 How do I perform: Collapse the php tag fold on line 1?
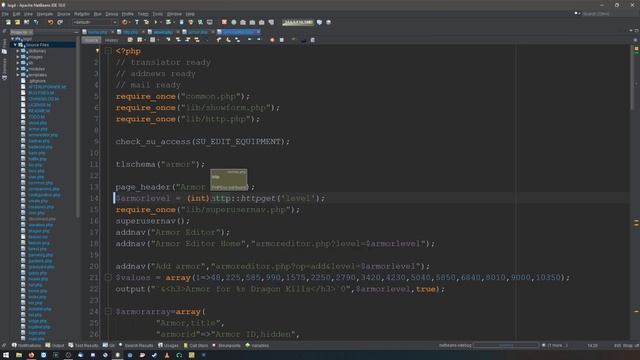pos(108,51)
